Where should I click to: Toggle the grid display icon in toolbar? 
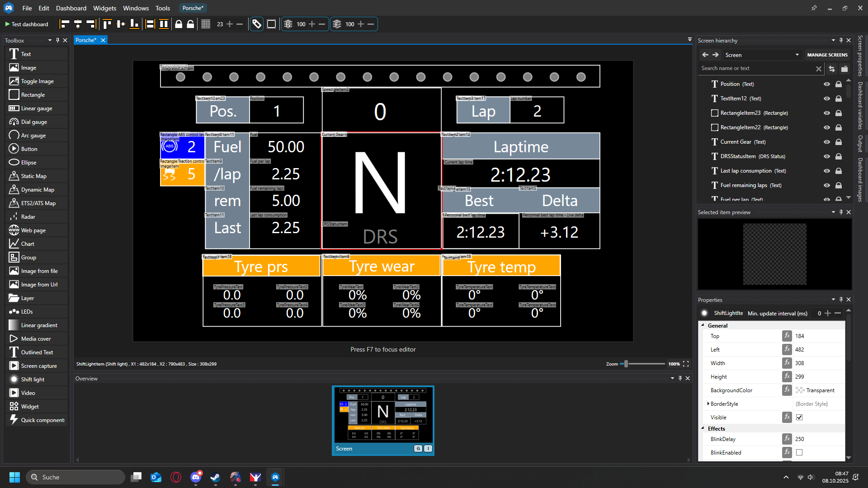(206, 24)
